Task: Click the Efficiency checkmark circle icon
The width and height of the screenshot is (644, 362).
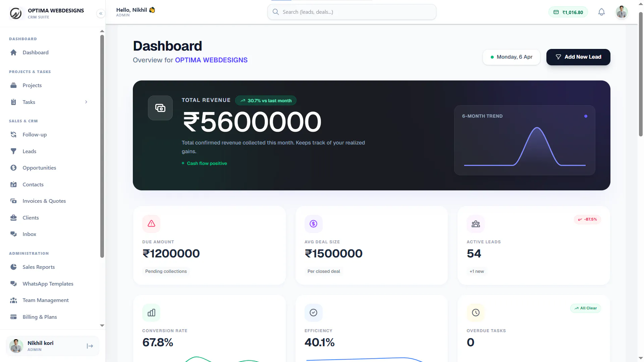Action: [313, 313]
